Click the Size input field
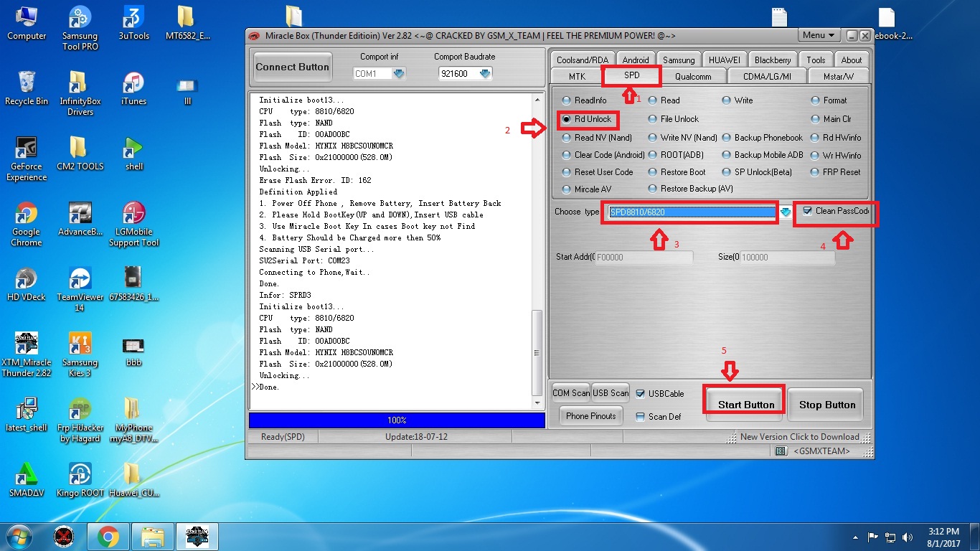This screenshot has width=980, height=551. tap(788, 257)
